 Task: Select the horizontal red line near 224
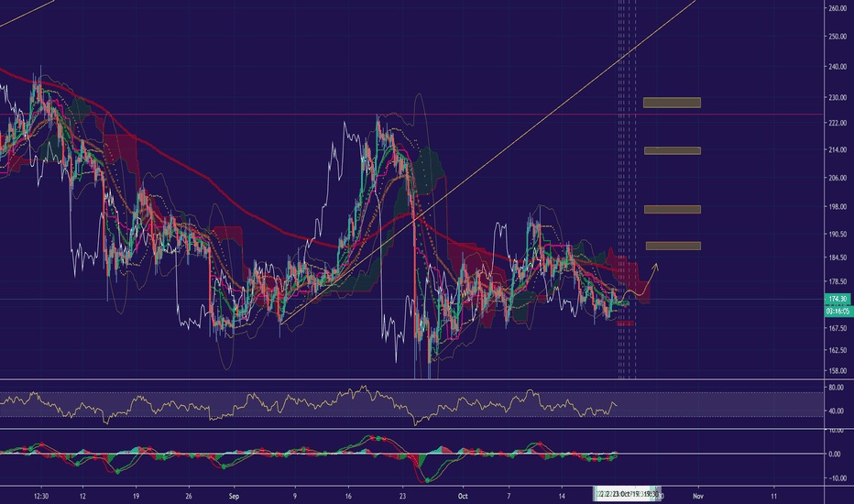(411, 115)
